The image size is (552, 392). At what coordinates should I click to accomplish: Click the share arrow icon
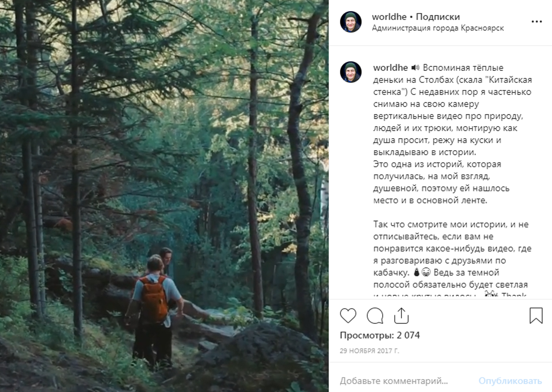[x=401, y=316]
